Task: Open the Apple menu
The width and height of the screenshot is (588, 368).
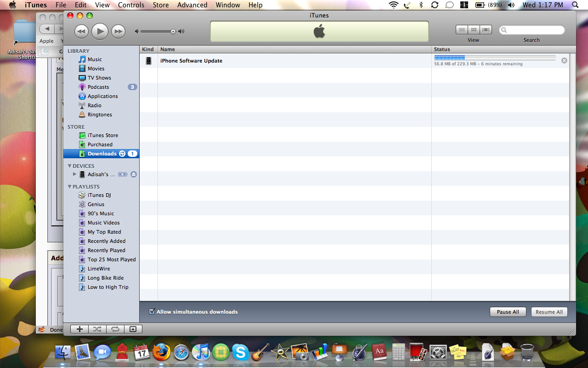Action: coord(13,5)
